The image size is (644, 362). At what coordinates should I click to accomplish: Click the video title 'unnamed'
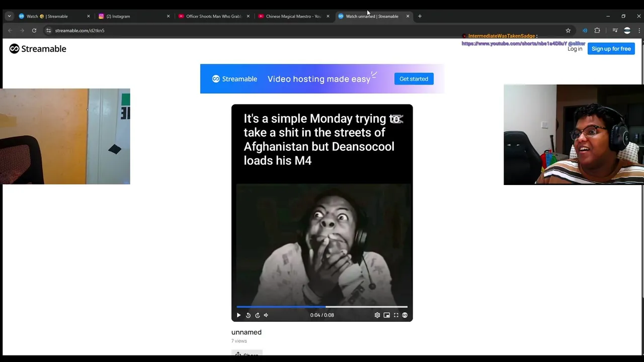(247, 332)
